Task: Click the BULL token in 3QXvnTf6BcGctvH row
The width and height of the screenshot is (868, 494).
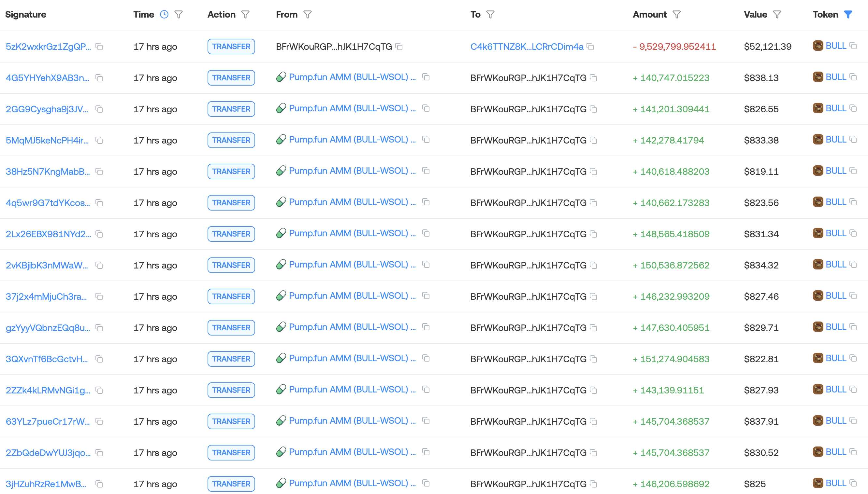Action: 836,358
